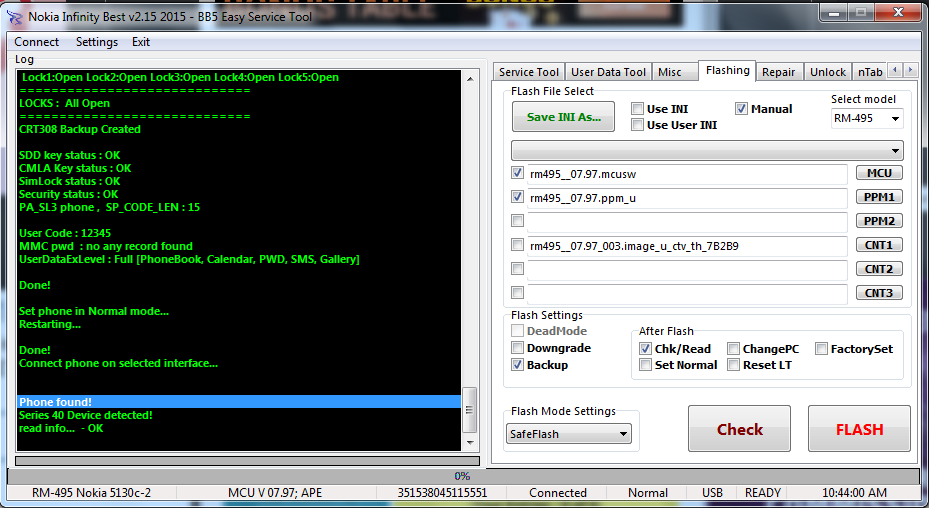
Task: Enable the Set Normal checkbox
Action: [645, 365]
